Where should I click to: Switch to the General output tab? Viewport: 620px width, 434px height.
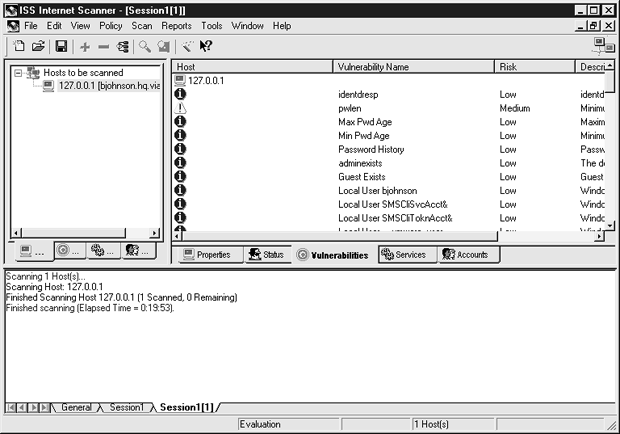[76, 408]
